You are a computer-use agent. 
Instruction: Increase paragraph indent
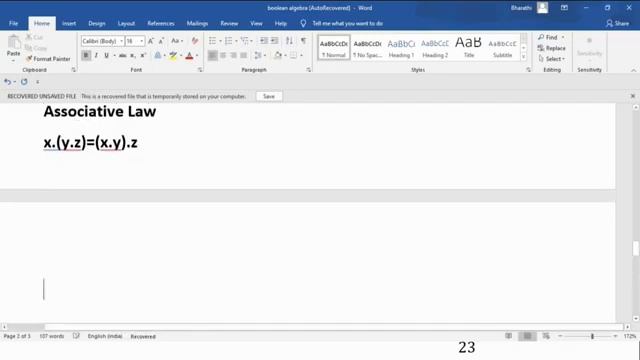click(275, 40)
